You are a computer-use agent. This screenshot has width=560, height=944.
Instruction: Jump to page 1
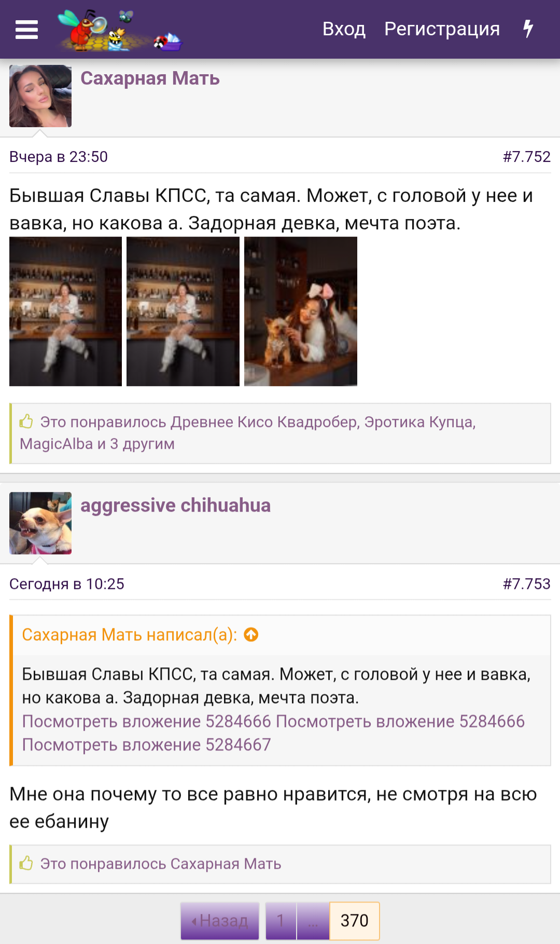point(281,921)
